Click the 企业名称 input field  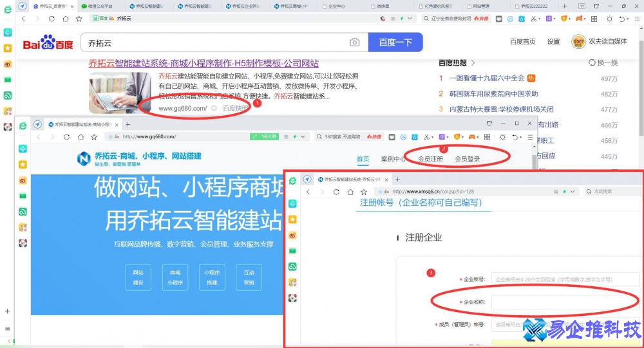click(565, 302)
